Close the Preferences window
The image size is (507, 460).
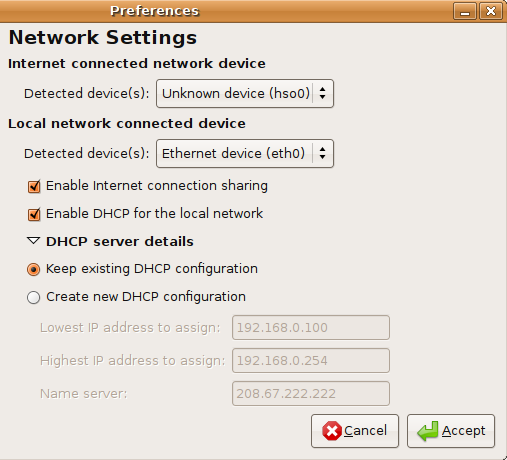tap(491, 11)
